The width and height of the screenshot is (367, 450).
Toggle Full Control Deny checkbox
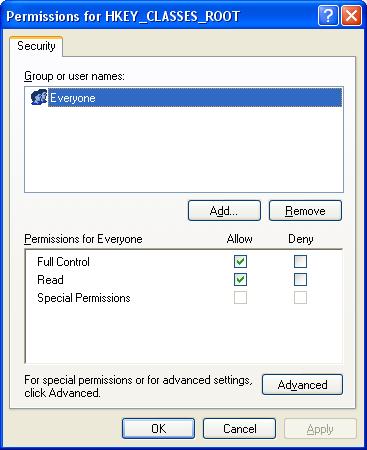pos(300,261)
